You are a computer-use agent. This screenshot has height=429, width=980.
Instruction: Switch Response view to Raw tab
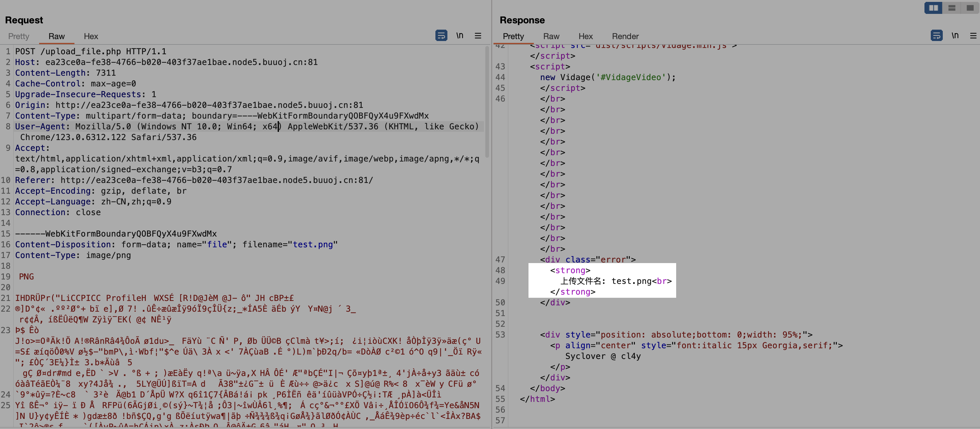pyautogui.click(x=551, y=37)
